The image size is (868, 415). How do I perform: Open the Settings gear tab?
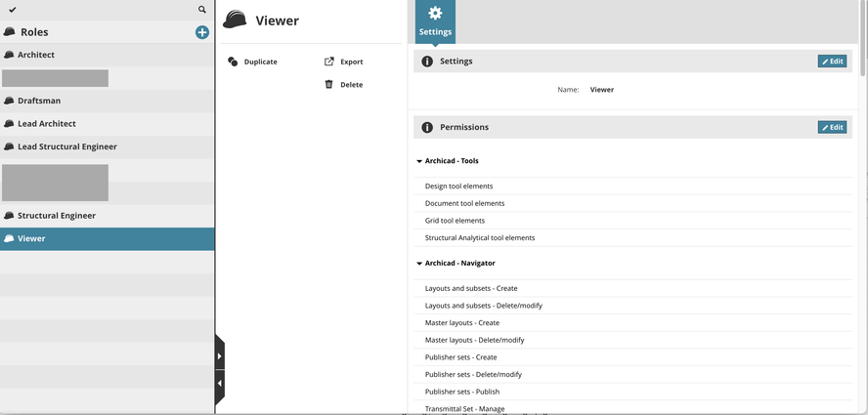click(435, 21)
